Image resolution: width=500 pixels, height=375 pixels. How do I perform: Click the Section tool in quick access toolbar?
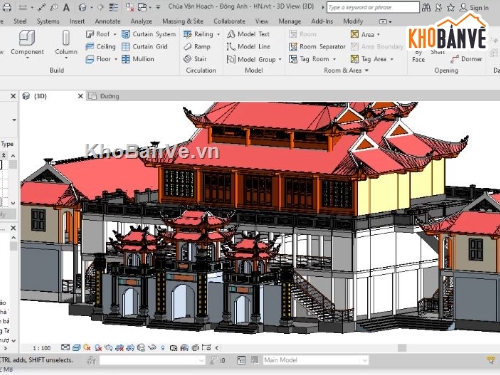pos(100,7)
